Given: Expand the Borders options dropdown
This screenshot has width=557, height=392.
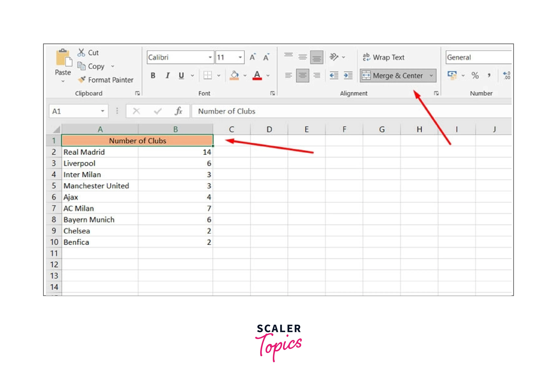Looking at the screenshot, I should (219, 76).
